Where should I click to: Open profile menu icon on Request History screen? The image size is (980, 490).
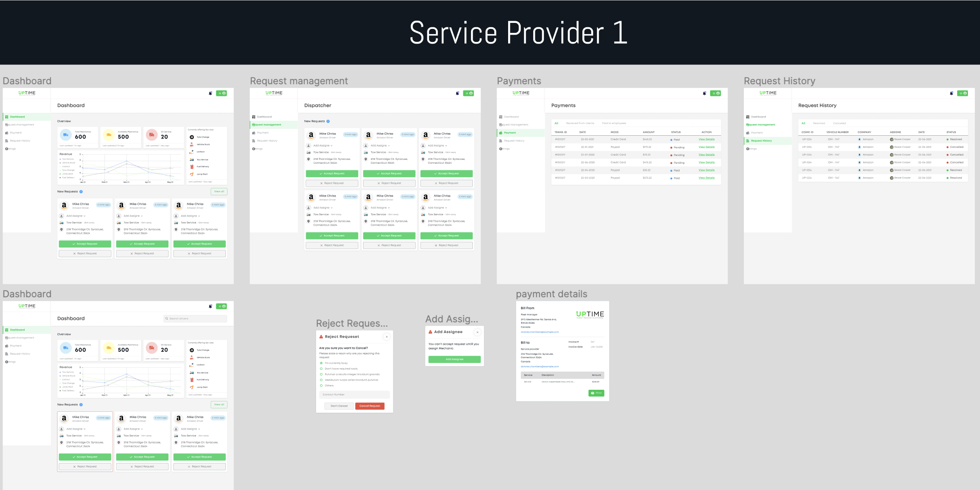click(x=962, y=93)
